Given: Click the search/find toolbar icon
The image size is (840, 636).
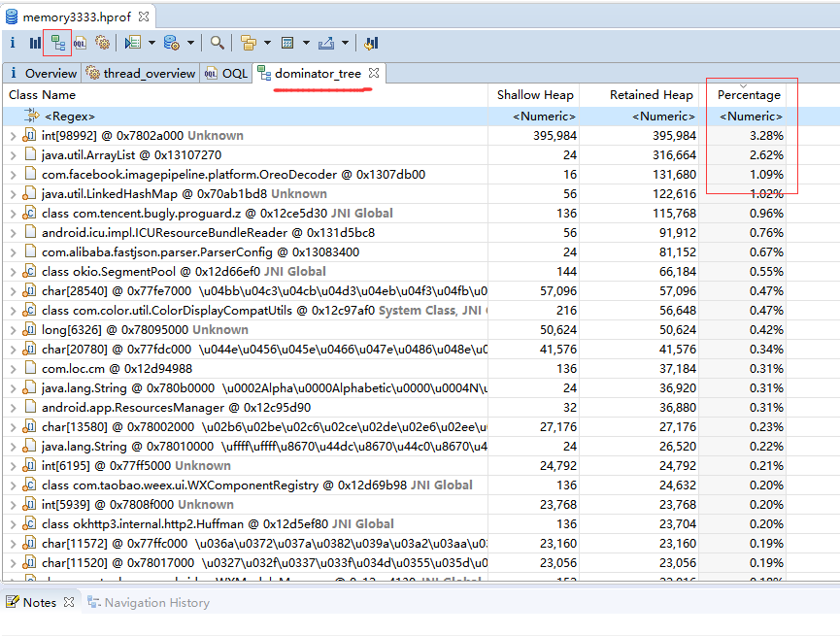Looking at the screenshot, I should (218, 43).
